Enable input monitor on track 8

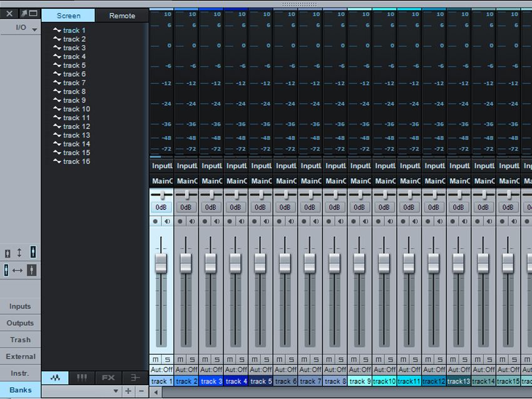341,221
